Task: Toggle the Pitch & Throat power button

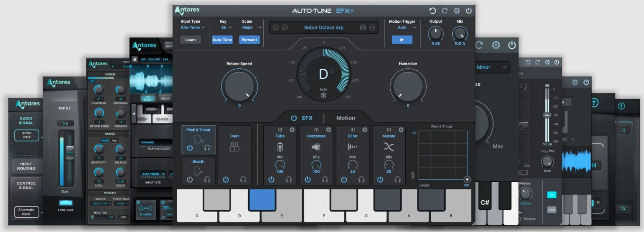Action: (190, 148)
